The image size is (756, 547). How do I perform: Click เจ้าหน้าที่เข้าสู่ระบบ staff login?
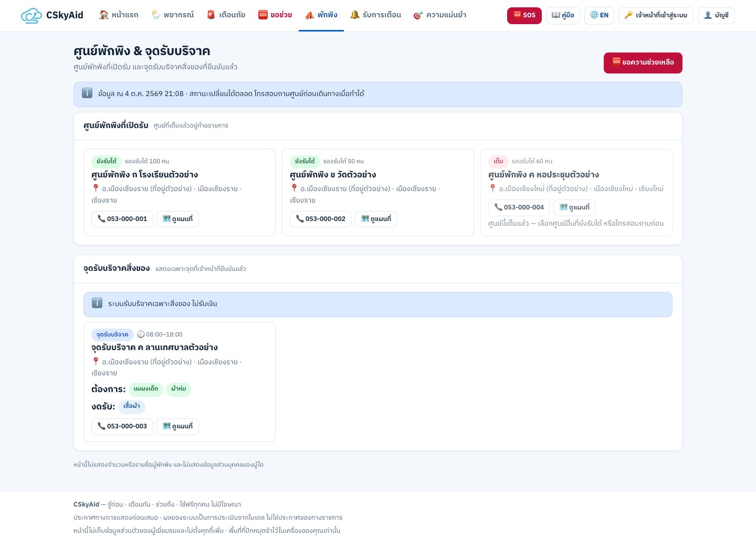(656, 15)
